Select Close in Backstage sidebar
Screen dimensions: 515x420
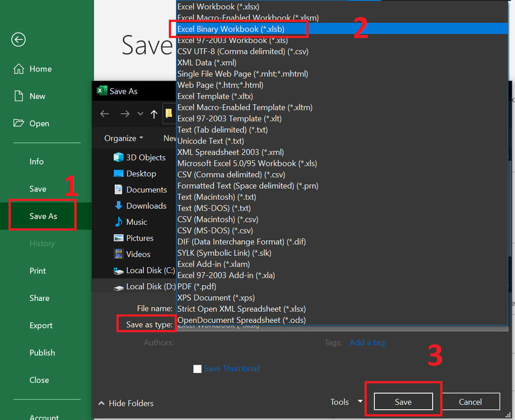point(39,380)
